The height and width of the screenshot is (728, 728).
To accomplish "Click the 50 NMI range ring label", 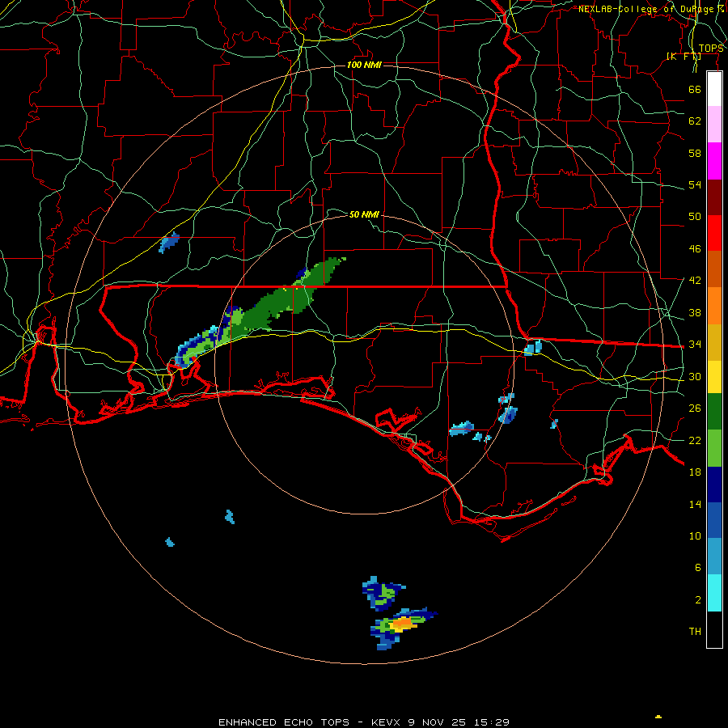I will point(364,214).
